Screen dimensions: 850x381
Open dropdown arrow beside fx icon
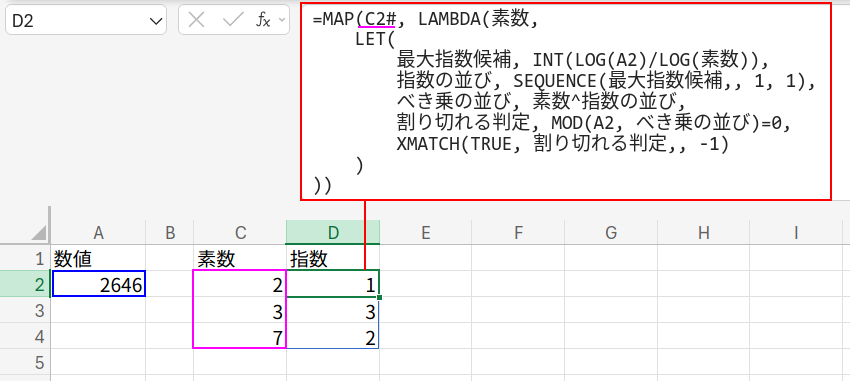[281, 21]
